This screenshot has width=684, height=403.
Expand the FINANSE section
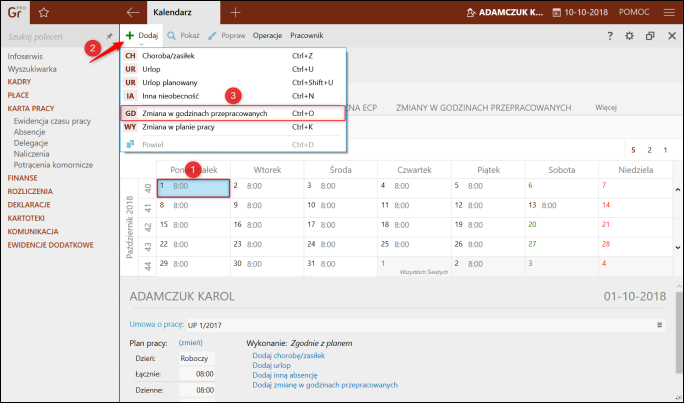pos(22,178)
